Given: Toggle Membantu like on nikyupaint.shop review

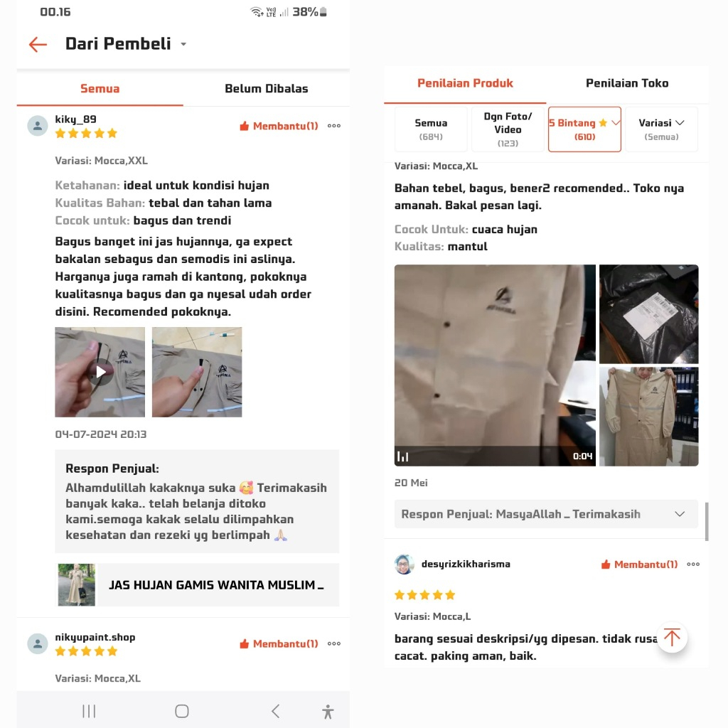Looking at the screenshot, I should pos(279,643).
